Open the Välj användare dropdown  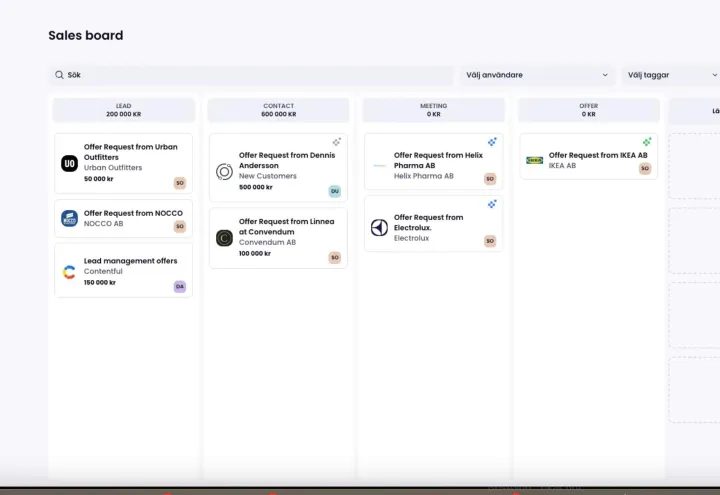click(x=537, y=75)
